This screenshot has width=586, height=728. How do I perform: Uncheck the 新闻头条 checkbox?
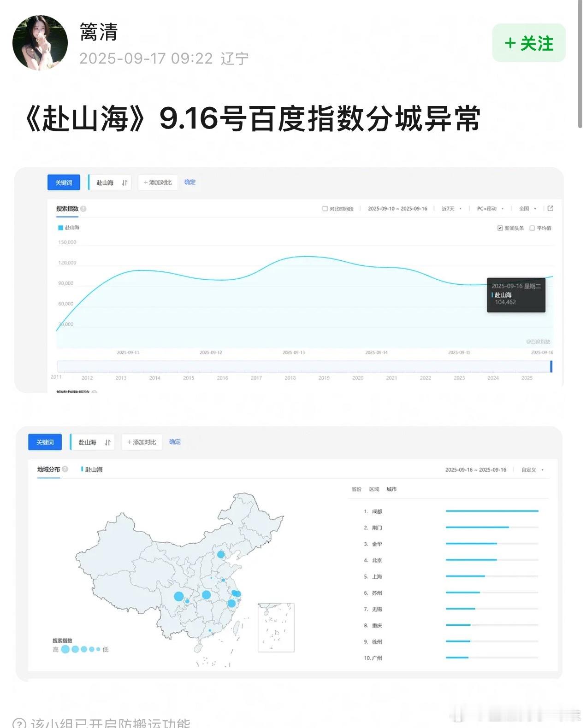[x=500, y=228]
